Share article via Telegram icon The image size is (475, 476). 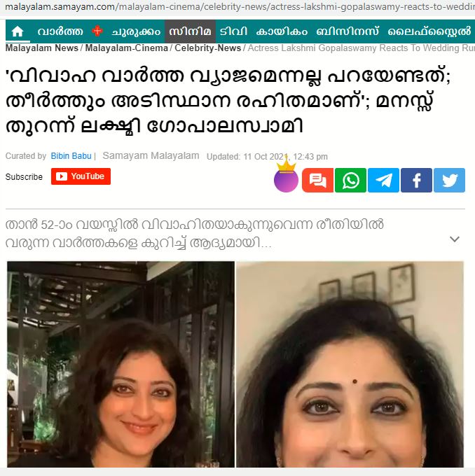pyautogui.click(x=383, y=181)
